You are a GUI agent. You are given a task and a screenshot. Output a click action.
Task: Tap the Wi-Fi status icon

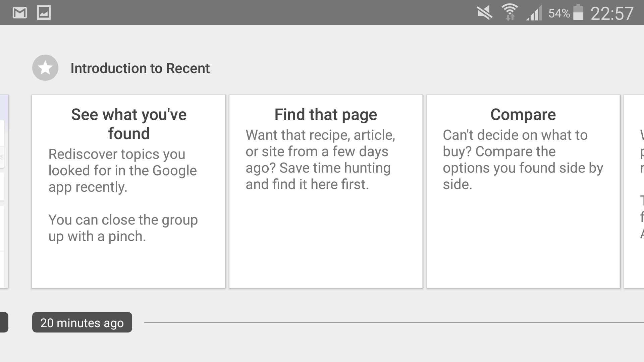pos(509,13)
